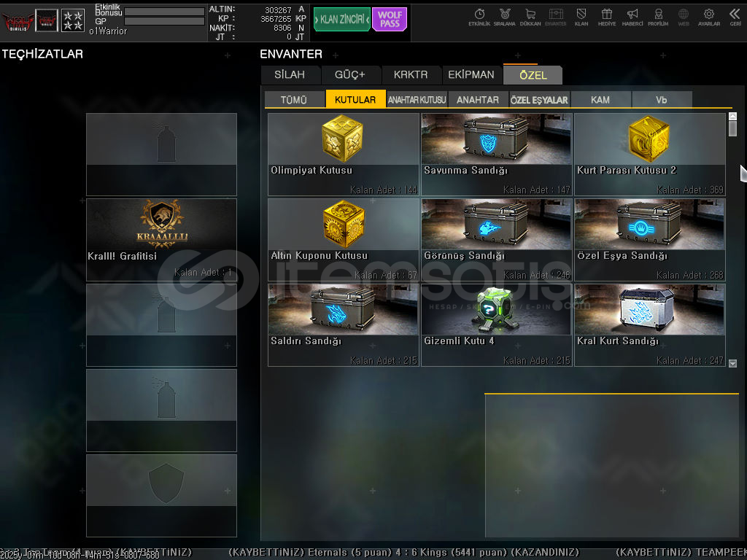
Task: Click the KP value 3667265
Action: [276, 19]
